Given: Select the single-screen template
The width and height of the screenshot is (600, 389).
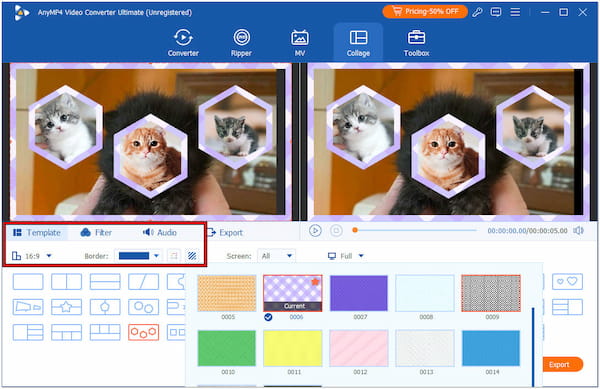Looking at the screenshot, I should (x=28, y=282).
